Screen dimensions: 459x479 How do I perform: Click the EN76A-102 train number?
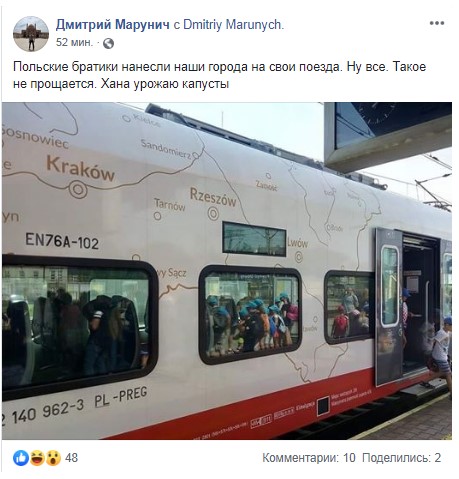click(x=62, y=241)
